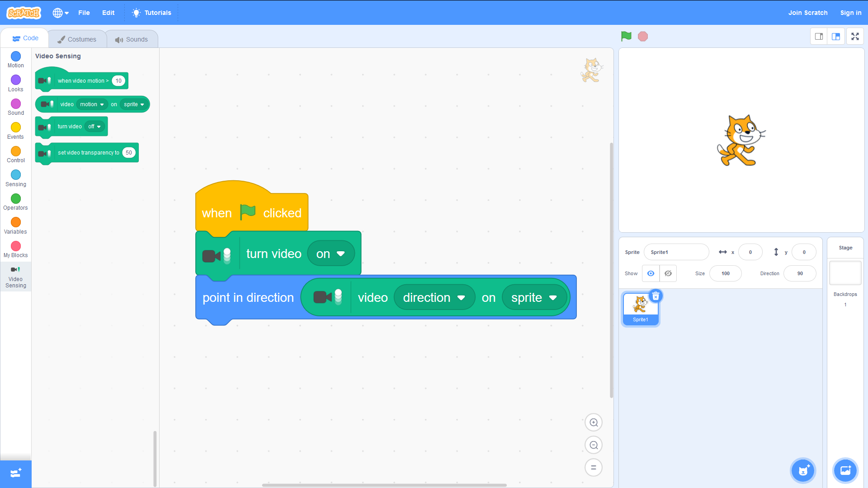
Task: Open the motion dropdown in video block
Action: [92, 104]
